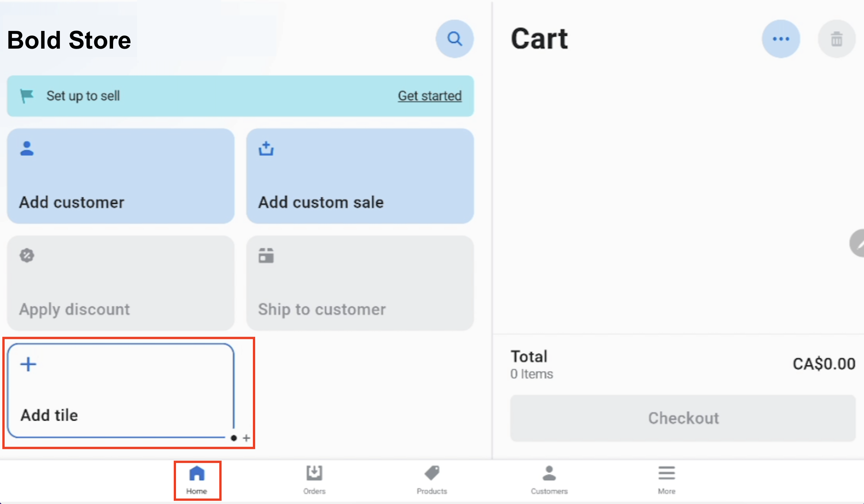Switch to the Home tab

coord(197,480)
